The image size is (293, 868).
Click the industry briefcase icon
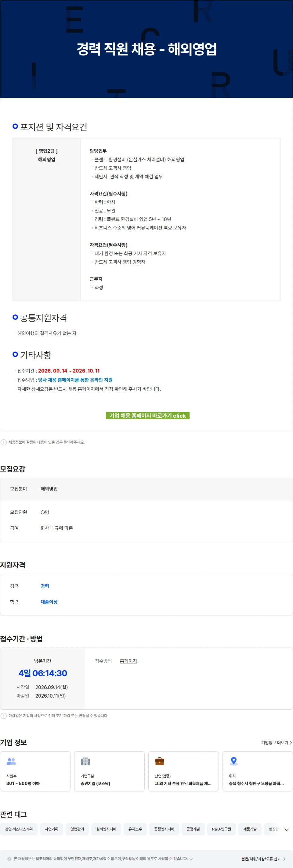click(160, 761)
